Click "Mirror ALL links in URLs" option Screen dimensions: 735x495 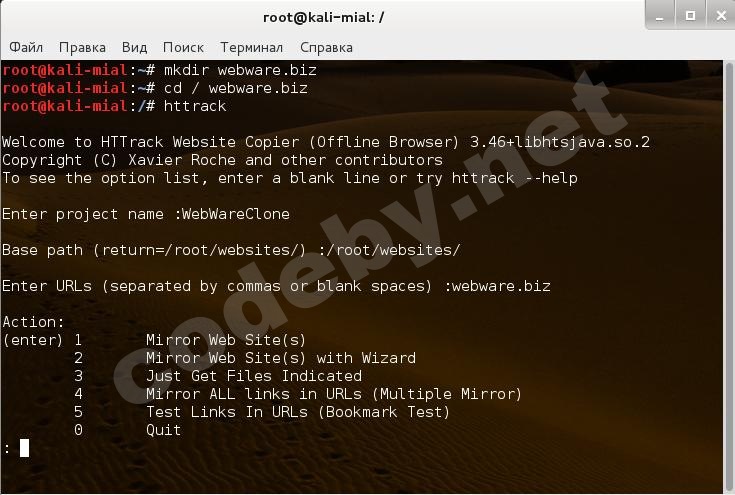334,394
